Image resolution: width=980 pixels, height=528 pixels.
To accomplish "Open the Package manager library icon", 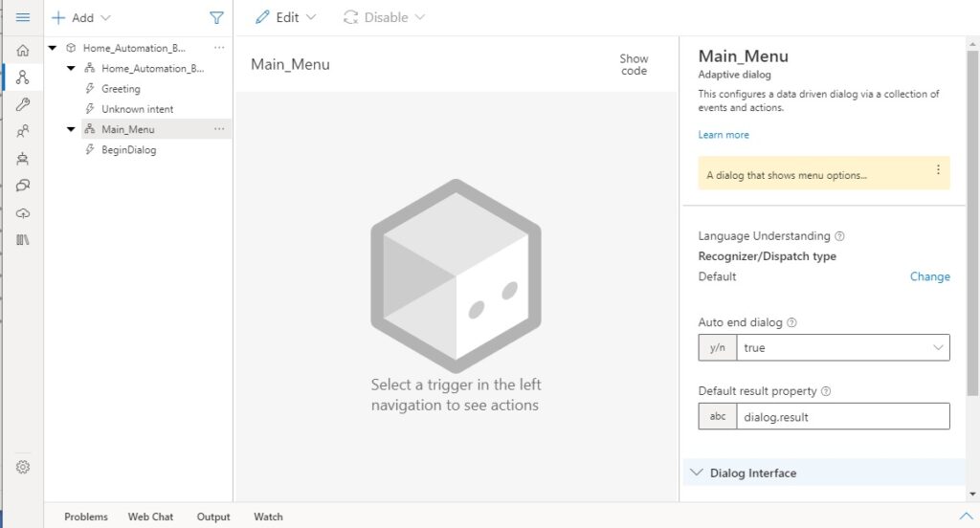I will point(23,239).
